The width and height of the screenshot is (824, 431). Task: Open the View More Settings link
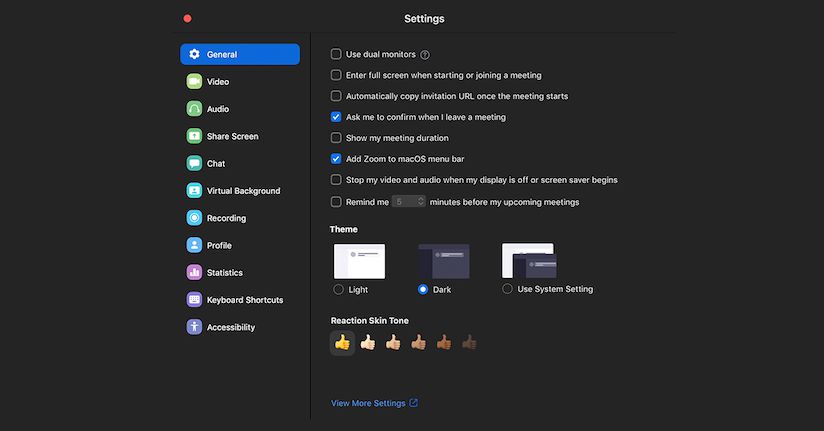coord(368,403)
